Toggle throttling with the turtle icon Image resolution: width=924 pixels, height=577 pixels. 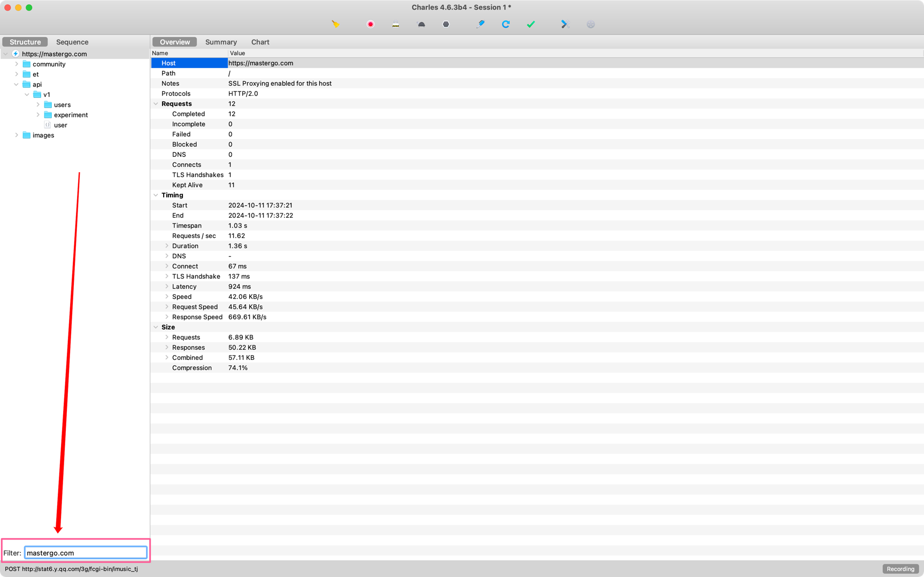(421, 24)
